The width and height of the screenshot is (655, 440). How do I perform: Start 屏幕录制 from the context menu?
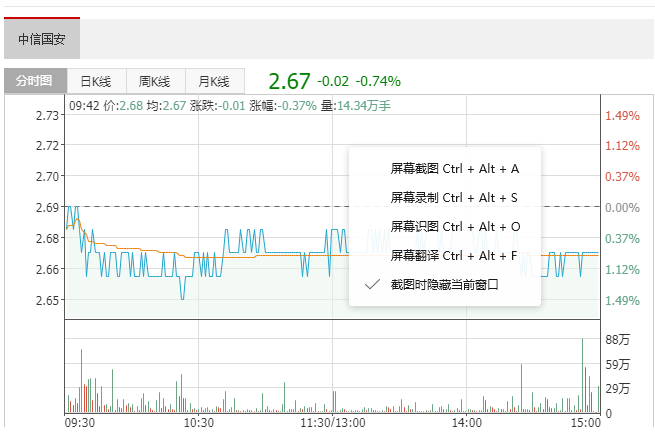(x=454, y=198)
